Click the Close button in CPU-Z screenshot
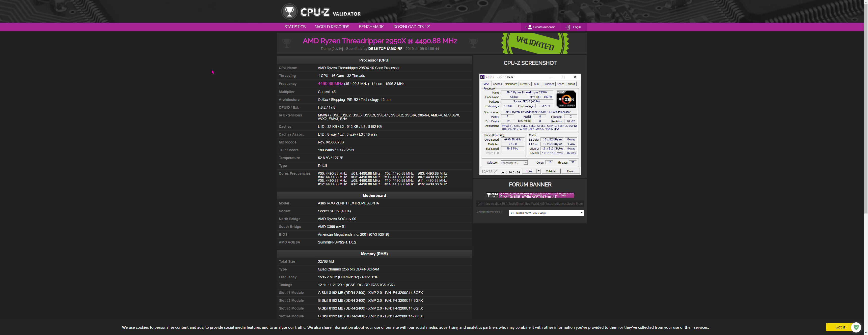Image resolution: width=868 pixels, height=335 pixels. click(570, 171)
